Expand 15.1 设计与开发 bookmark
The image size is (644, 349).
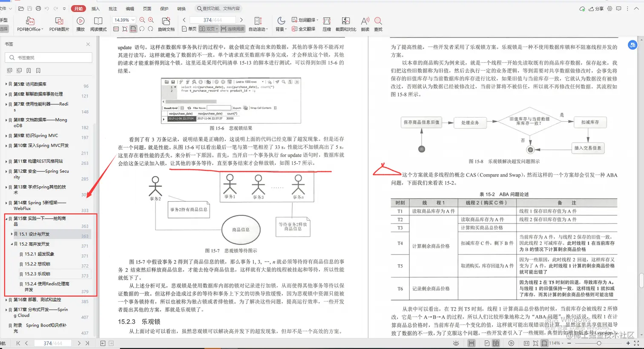click(12, 234)
